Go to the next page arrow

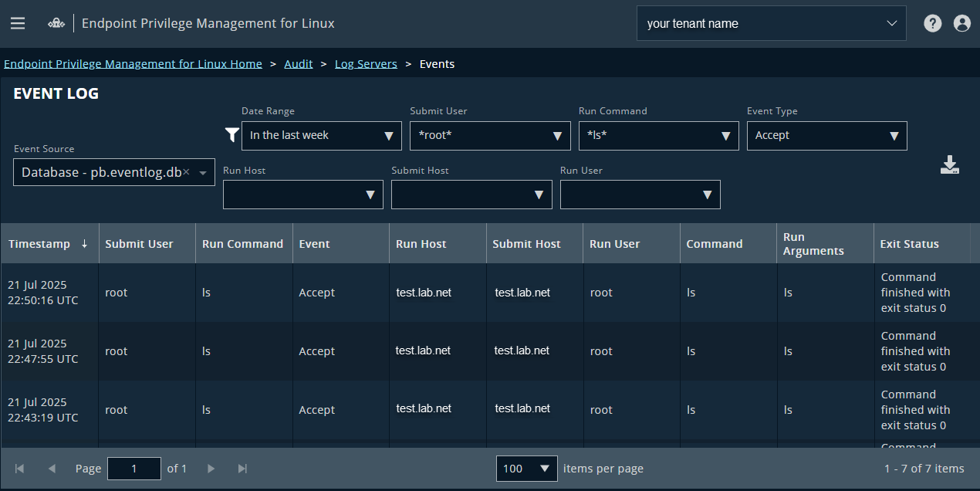[211, 469]
